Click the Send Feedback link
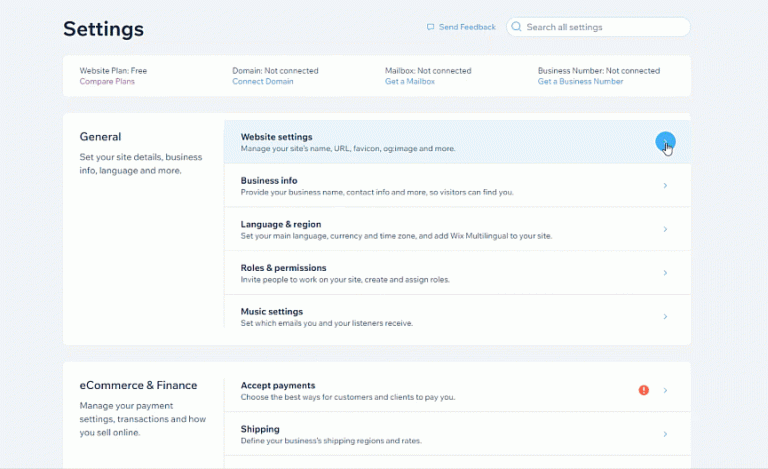 [467, 27]
